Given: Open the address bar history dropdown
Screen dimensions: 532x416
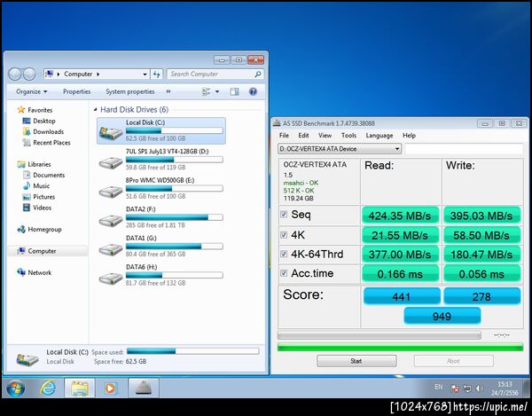Looking at the screenshot, I should (x=145, y=74).
